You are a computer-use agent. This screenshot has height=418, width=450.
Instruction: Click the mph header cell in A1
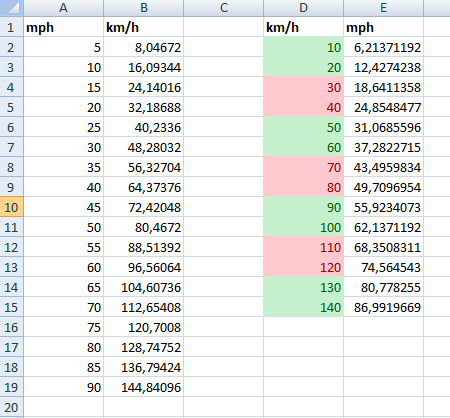[x=63, y=27]
